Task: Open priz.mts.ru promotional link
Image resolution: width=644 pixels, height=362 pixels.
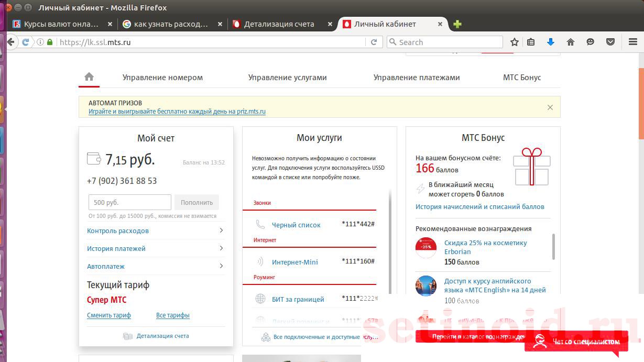Action: [x=177, y=112]
